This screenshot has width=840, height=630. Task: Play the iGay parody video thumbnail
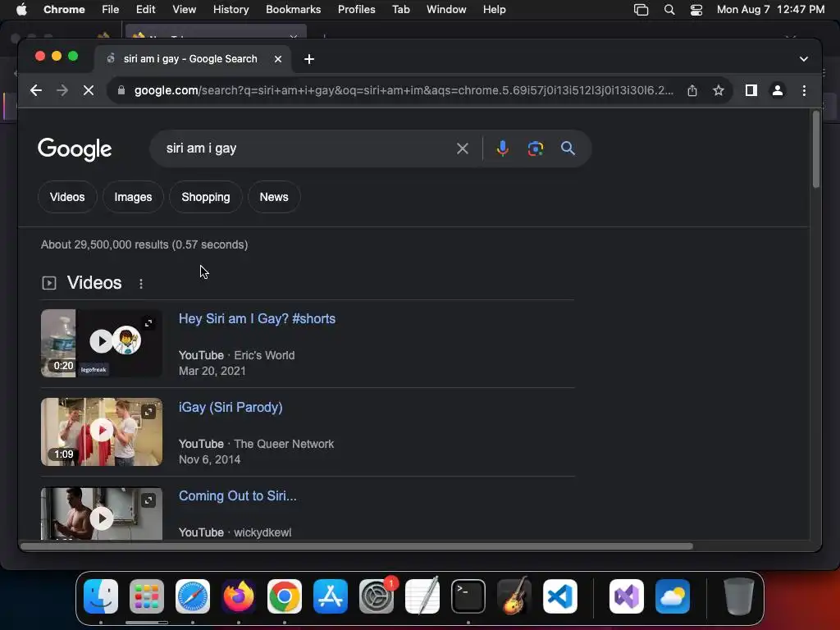tap(101, 430)
